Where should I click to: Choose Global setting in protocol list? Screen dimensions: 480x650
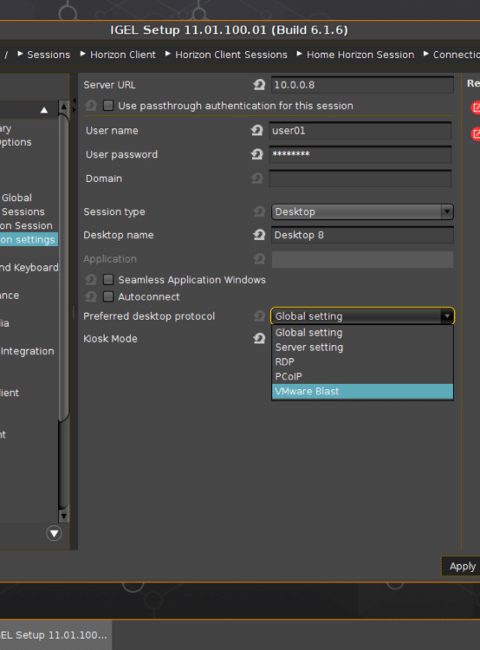(x=362, y=332)
